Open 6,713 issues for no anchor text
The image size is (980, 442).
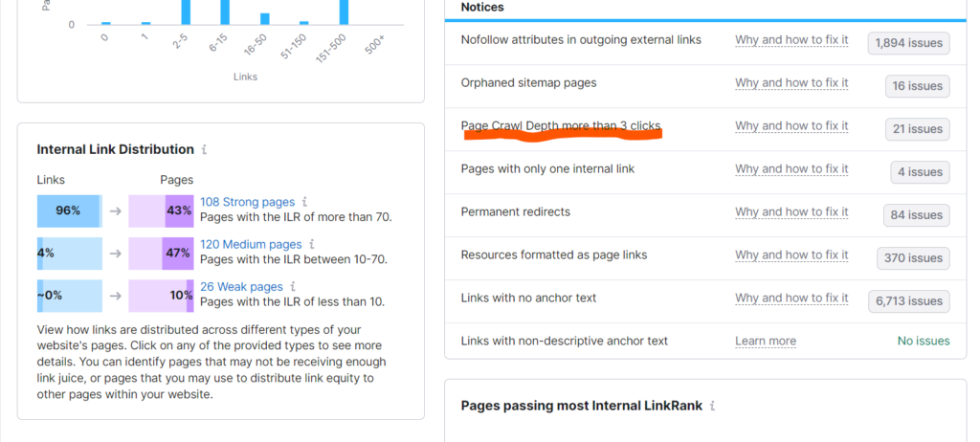click(909, 301)
